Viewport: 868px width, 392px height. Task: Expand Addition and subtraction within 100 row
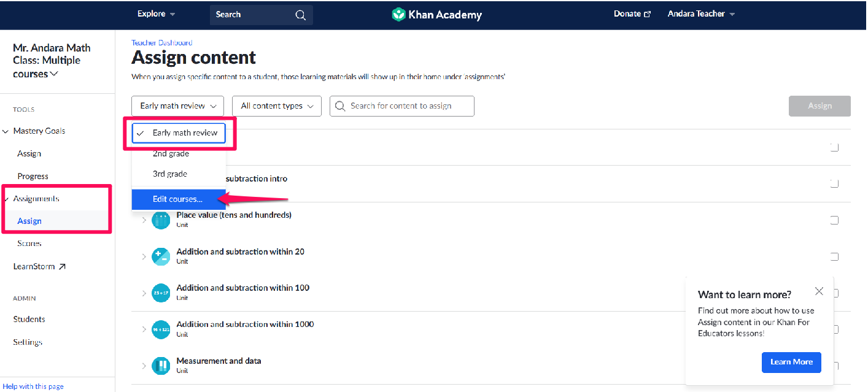click(x=144, y=293)
